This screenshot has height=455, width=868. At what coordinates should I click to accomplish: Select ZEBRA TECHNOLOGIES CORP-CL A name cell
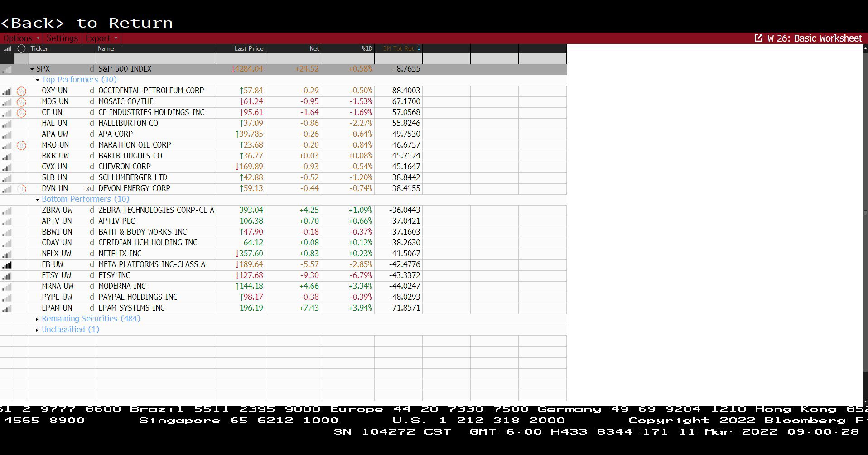point(157,211)
